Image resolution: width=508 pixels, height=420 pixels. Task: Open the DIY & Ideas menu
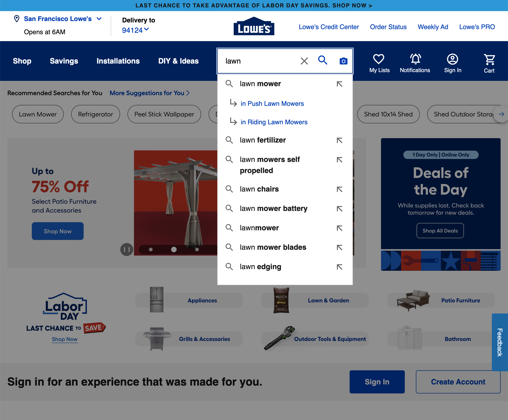click(x=178, y=61)
